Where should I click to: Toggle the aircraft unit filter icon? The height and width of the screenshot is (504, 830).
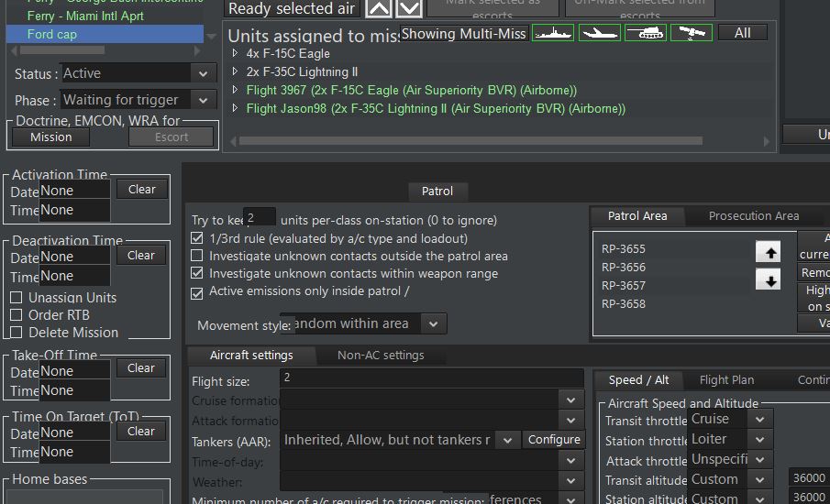599,33
